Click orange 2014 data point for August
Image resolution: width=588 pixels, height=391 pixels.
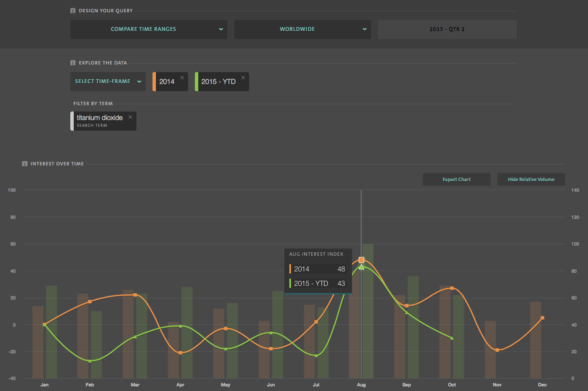(x=361, y=260)
